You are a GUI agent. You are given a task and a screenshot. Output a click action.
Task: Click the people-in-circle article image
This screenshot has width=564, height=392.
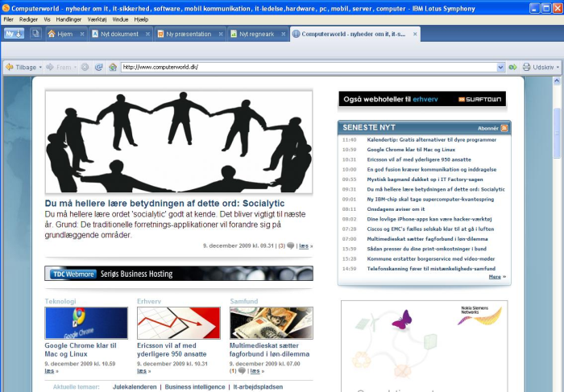click(179, 142)
